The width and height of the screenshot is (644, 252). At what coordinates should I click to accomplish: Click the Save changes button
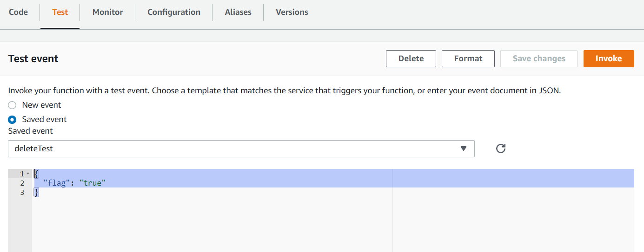click(x=539, y=58)
